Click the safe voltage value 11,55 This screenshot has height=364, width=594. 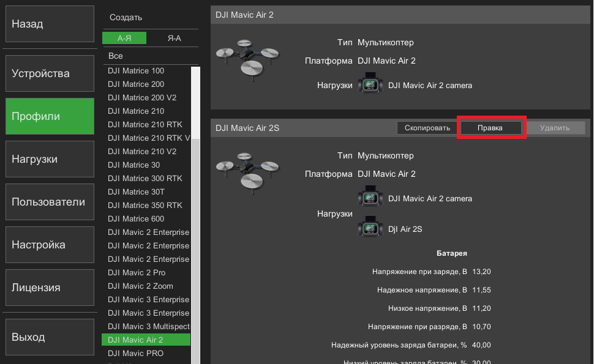[x=481, y=290]
